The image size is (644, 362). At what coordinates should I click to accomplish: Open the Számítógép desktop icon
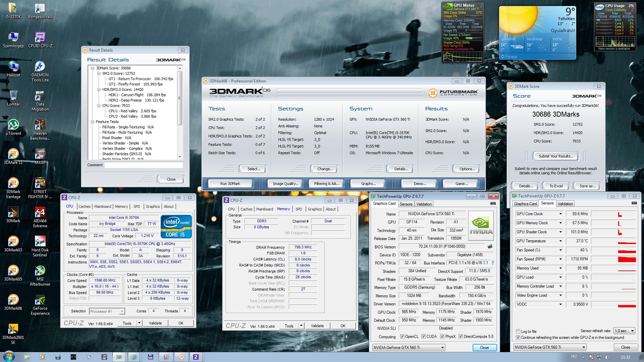13,40
